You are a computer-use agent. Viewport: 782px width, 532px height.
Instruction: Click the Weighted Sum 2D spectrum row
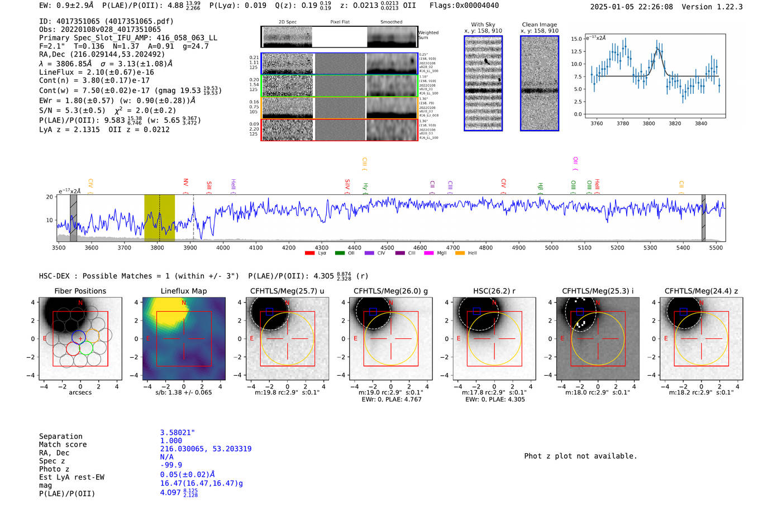(x=340, y=37)
